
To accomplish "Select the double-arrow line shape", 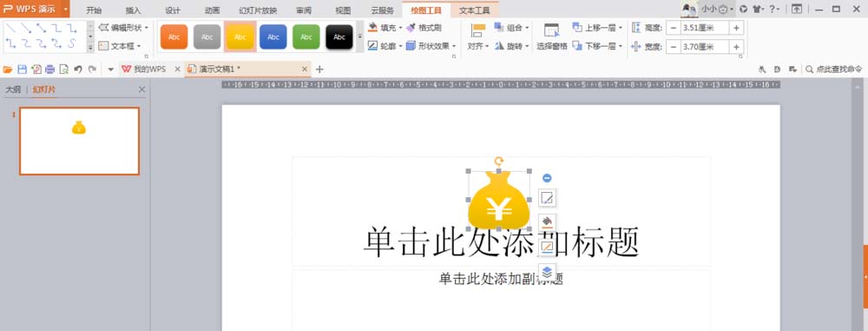I will point(41,28).
